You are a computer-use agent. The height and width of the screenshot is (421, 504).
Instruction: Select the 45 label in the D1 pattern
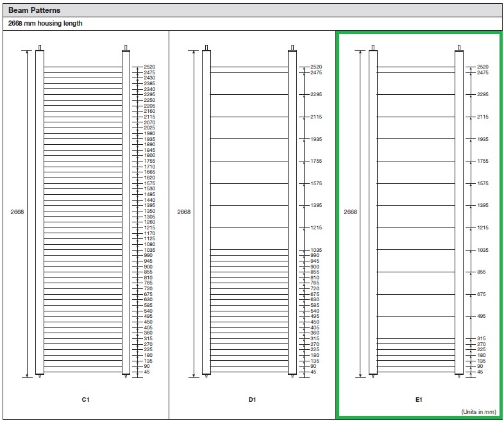(x=313, y=372)
